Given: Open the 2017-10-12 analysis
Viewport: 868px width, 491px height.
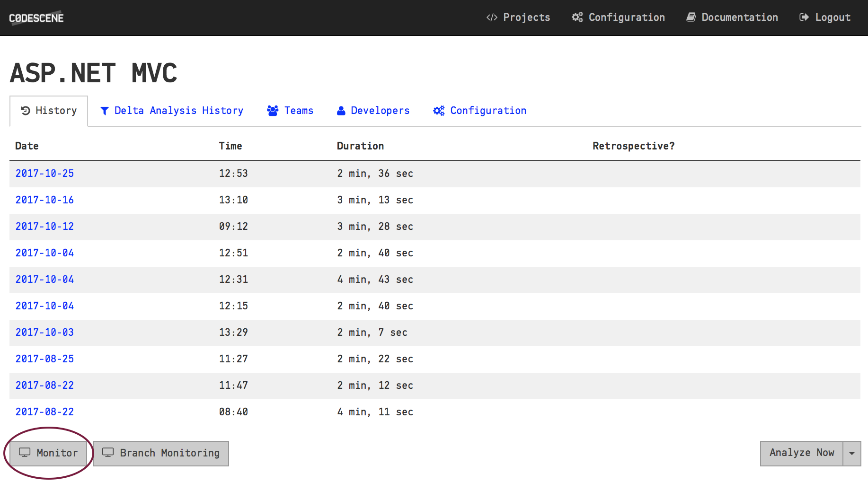Looking at the screenshot, I should 44,227.
